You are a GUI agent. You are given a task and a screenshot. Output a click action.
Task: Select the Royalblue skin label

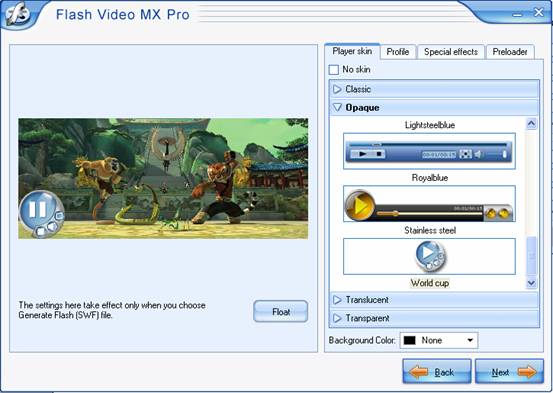tap(430, 178)
